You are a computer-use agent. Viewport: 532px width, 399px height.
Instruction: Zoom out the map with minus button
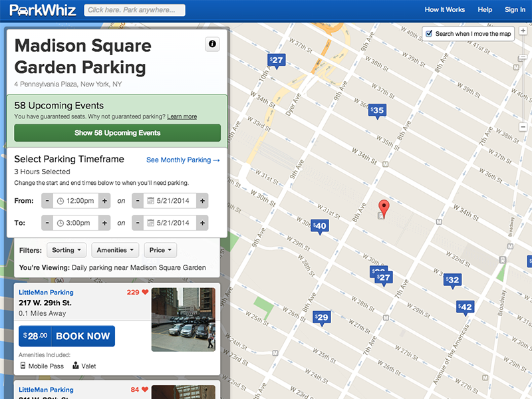click(523, 127)
